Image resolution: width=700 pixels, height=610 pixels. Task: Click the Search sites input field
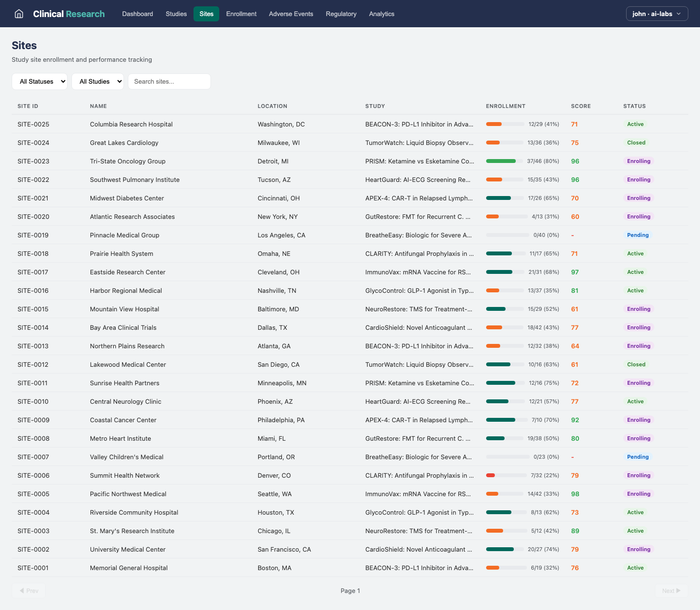click(x=169, y=81)
